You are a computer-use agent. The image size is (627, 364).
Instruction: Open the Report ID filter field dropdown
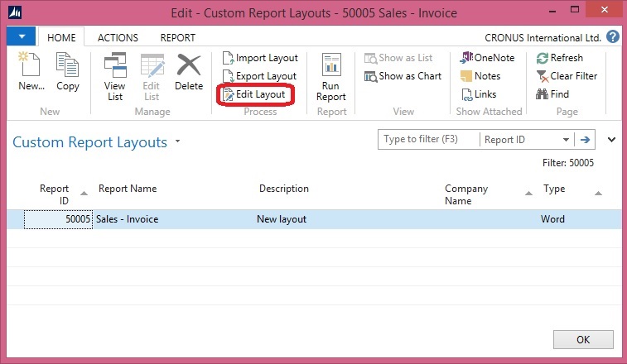click(566, 140)
